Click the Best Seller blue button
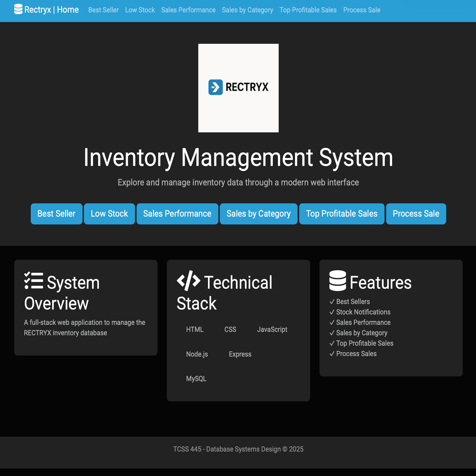This screenshot has height=476, width=476. click(x=56, y=214)
